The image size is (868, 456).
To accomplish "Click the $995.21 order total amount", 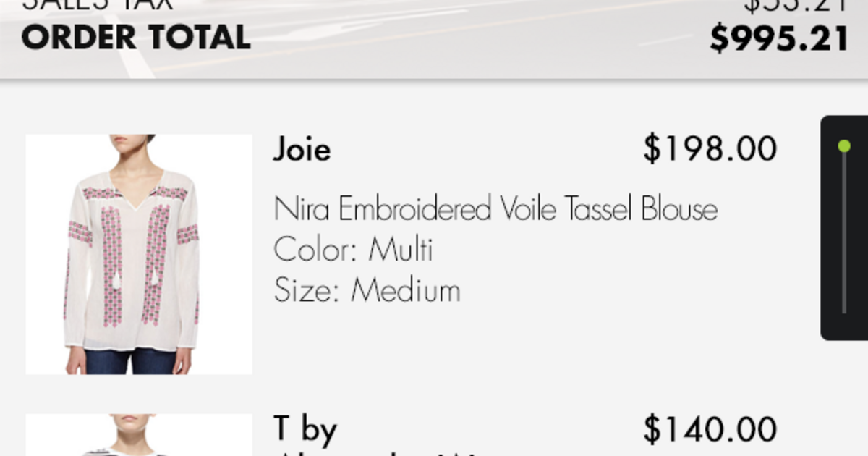I will pos(778,38).
